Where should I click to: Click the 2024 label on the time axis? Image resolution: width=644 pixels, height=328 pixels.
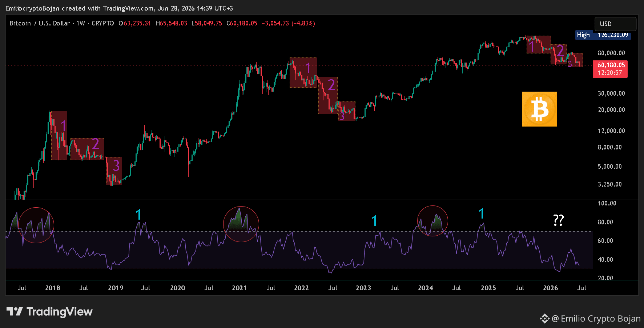point(426,288)
